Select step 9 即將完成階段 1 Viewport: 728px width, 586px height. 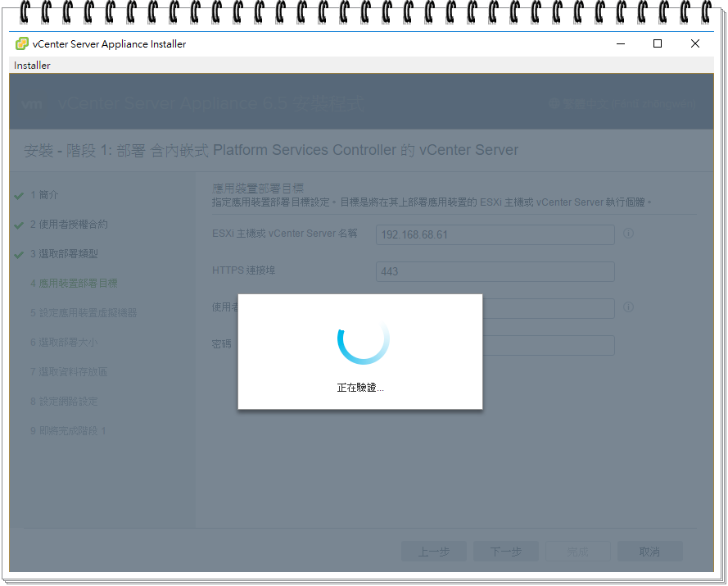tap(68, 431)
